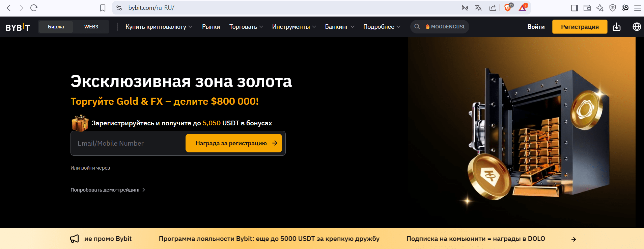
Task: Click the Награда за регистрацию button
Action: (x=234, y=143)
